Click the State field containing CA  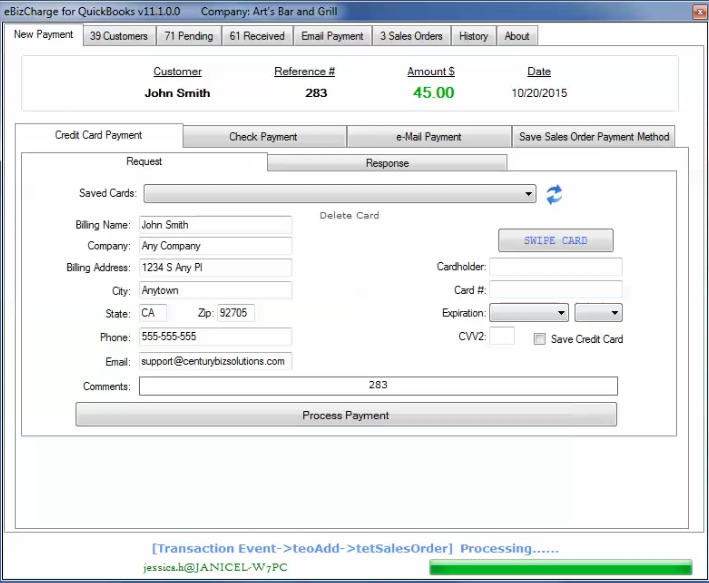(x=153, y=313)
